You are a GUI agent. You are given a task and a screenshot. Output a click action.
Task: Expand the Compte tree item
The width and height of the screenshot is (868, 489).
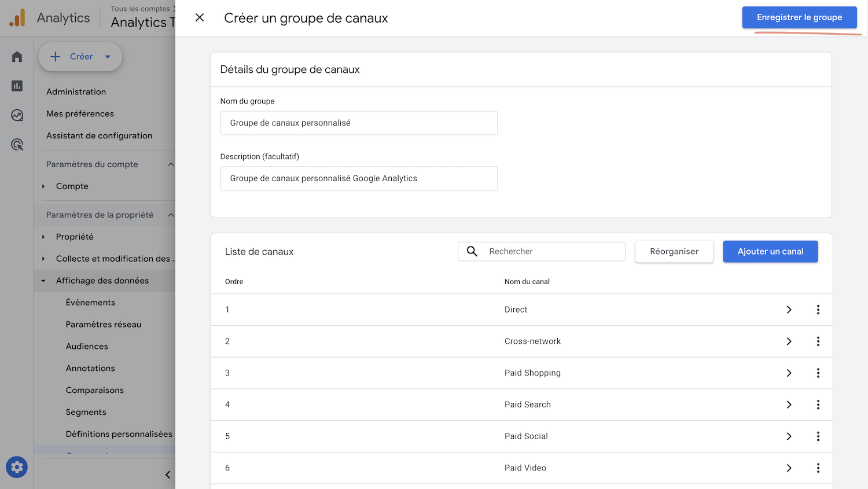click(x=43, y=186)
